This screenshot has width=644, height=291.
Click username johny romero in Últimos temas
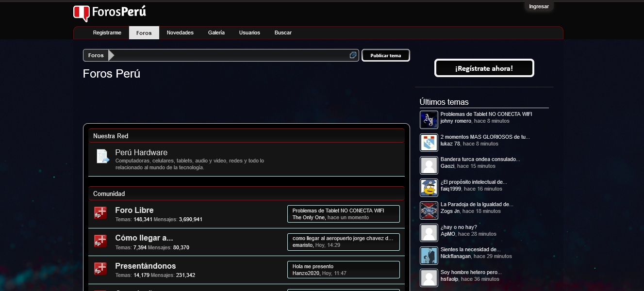click(x=456, y=121)
